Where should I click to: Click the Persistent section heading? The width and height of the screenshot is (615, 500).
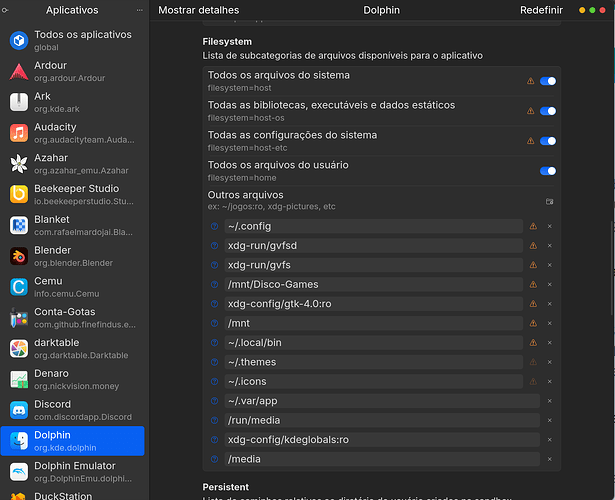coord(226,487)
